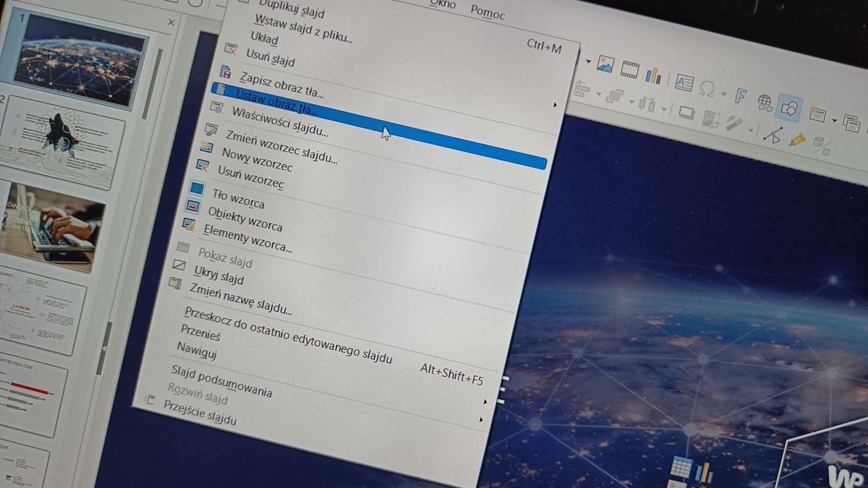Open Właściwości slajdu
This screenshot has width=868, height=488.
(280, 122)
